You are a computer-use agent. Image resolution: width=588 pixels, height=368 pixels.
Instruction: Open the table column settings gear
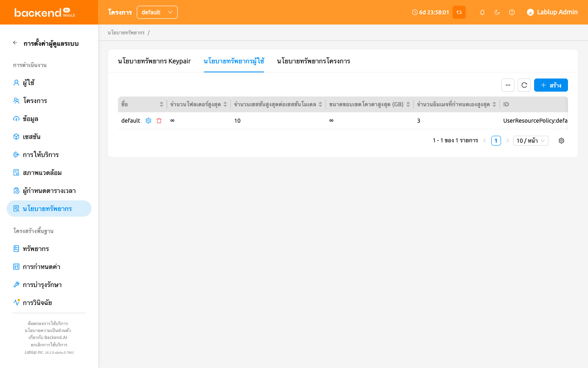pyautogui.click(x=561, y=141)
